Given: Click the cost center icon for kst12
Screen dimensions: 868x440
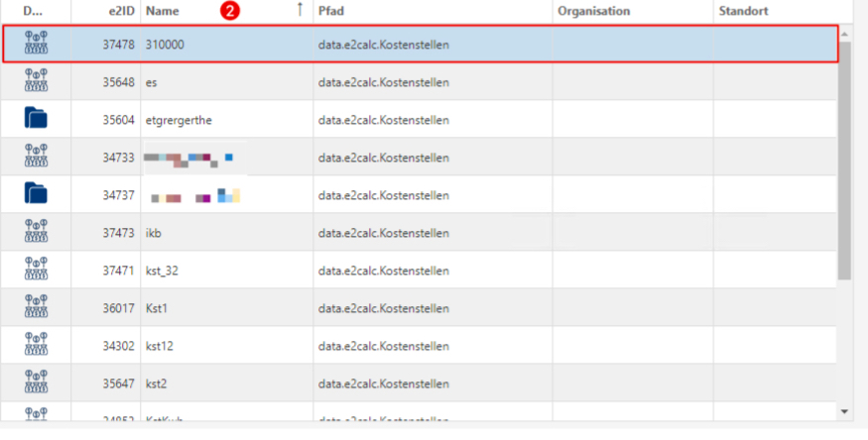Looking at the screenshot, I should [x=36, y=346].
